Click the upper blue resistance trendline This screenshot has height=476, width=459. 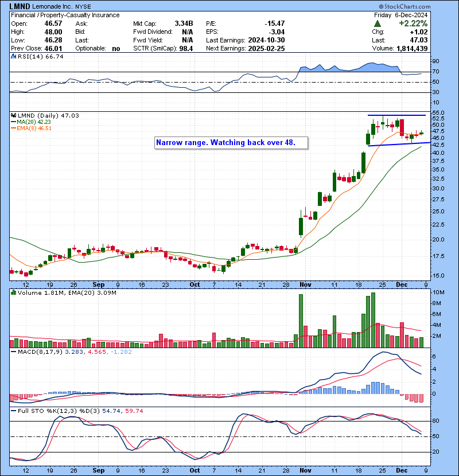click(396, 115)
